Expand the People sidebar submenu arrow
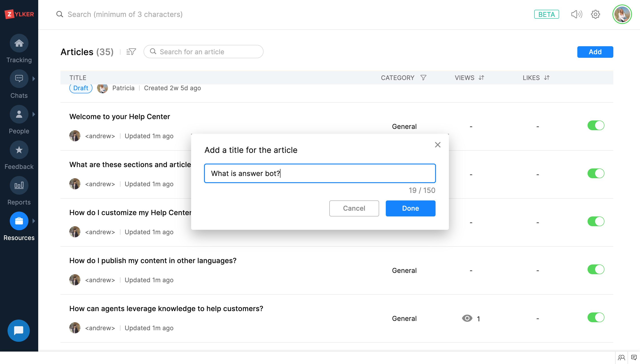The width and height of the screenshot is (640, 364). tap(34, 114)
